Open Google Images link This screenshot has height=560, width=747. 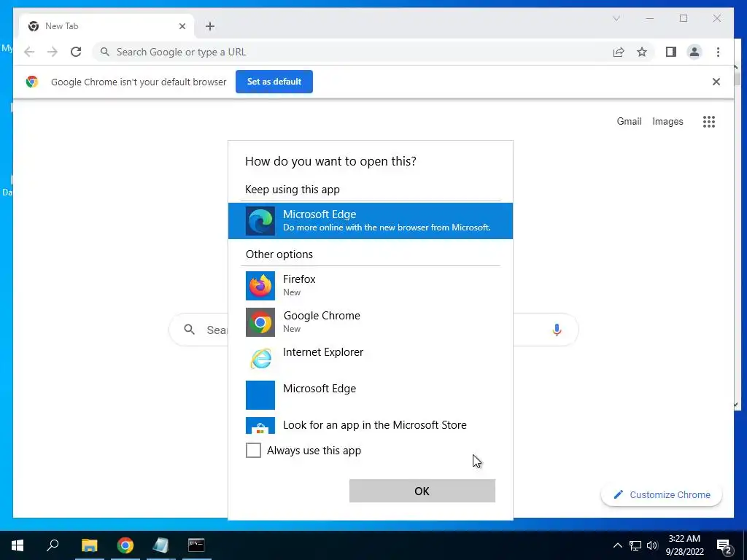667,122
